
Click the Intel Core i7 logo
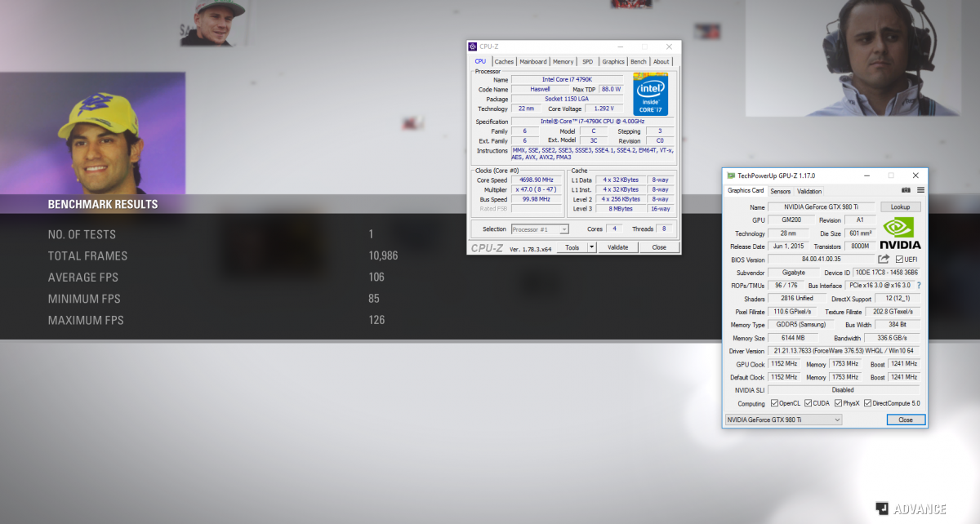click(x=651, y=94)
